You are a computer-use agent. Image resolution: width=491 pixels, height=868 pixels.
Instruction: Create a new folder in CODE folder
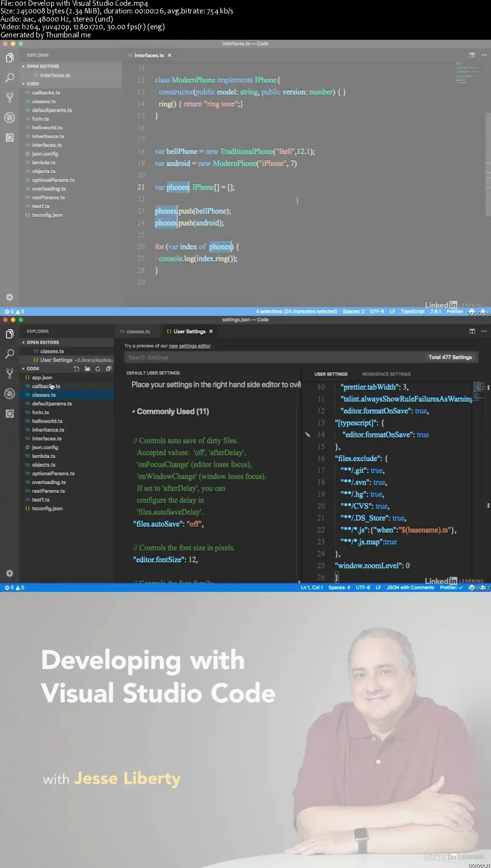(x=87, y=369)
